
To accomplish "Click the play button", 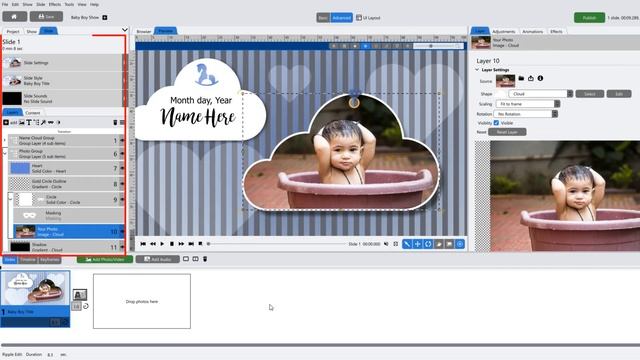I will (162, 244).
